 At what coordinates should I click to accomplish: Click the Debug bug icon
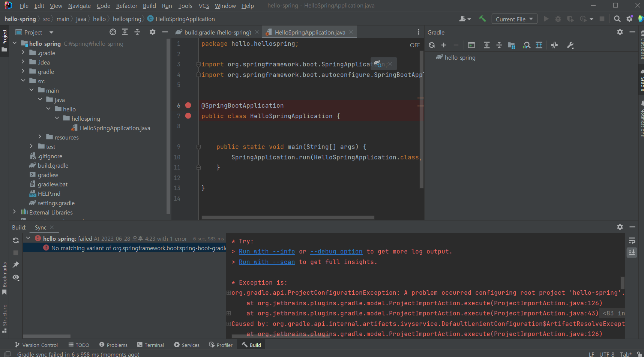558,19
